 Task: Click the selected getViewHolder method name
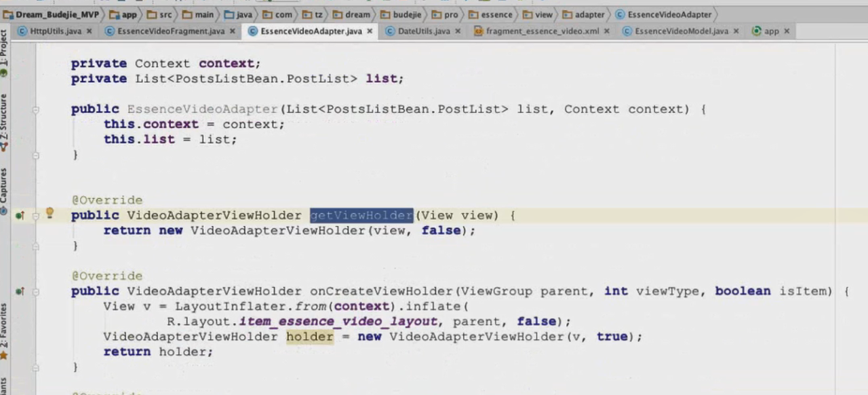click(361, 215)
